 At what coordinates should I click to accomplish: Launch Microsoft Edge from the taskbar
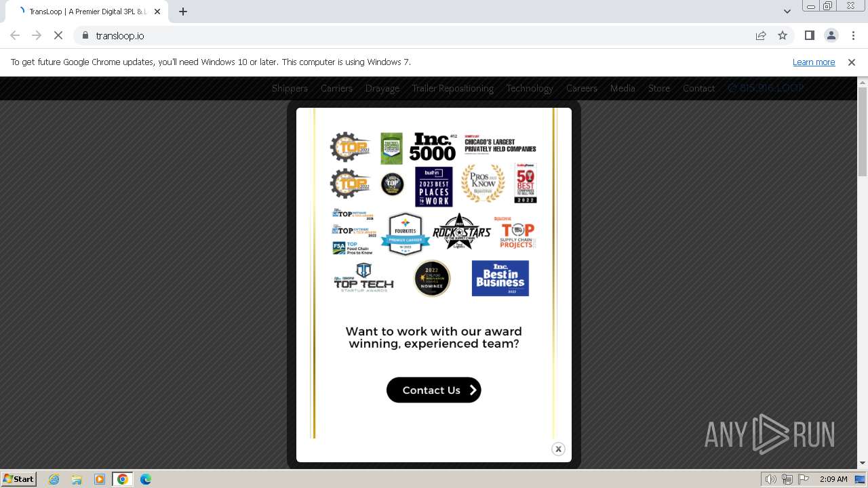(146, 479)
